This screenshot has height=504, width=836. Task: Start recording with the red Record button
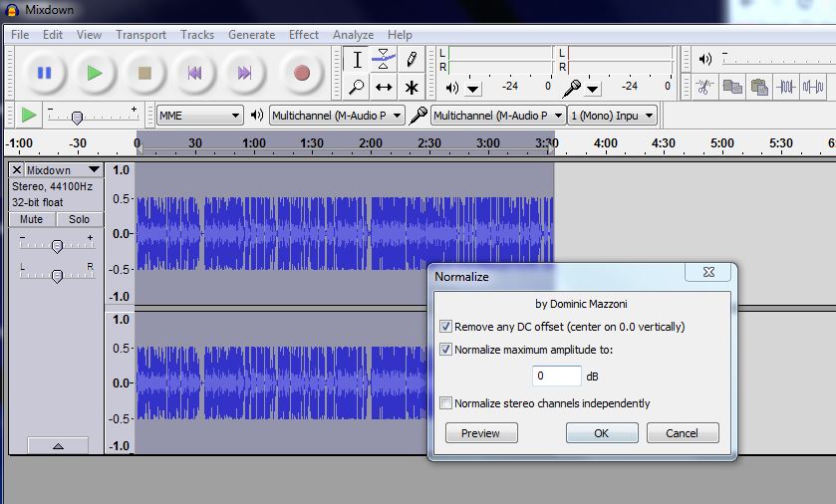point(302,73)
